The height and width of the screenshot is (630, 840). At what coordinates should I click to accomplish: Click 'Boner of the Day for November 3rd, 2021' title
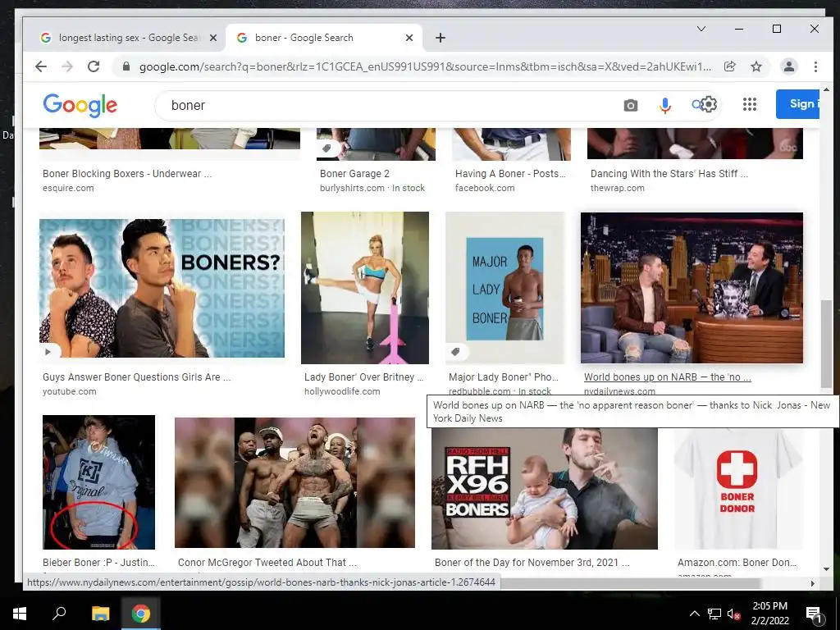pyautogui.click(x=532, y=563)
